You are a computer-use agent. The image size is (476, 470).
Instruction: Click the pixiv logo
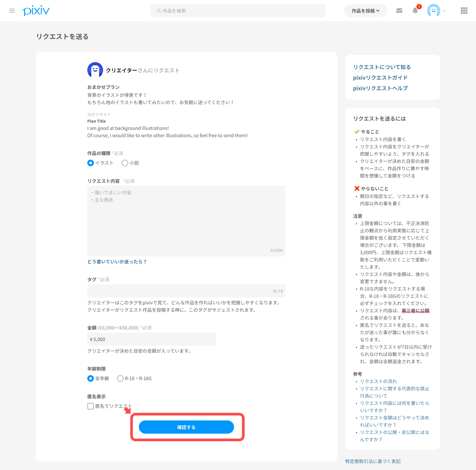tap(36, 11)
